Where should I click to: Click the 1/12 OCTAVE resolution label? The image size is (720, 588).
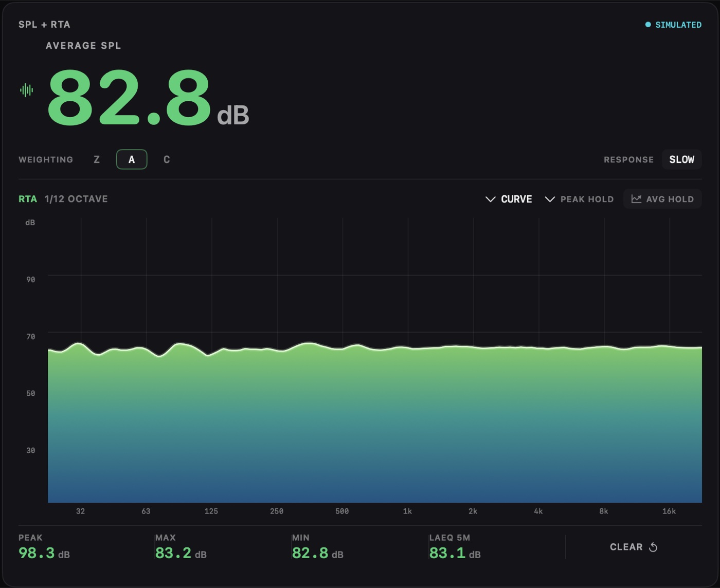(x=76, y=199)
